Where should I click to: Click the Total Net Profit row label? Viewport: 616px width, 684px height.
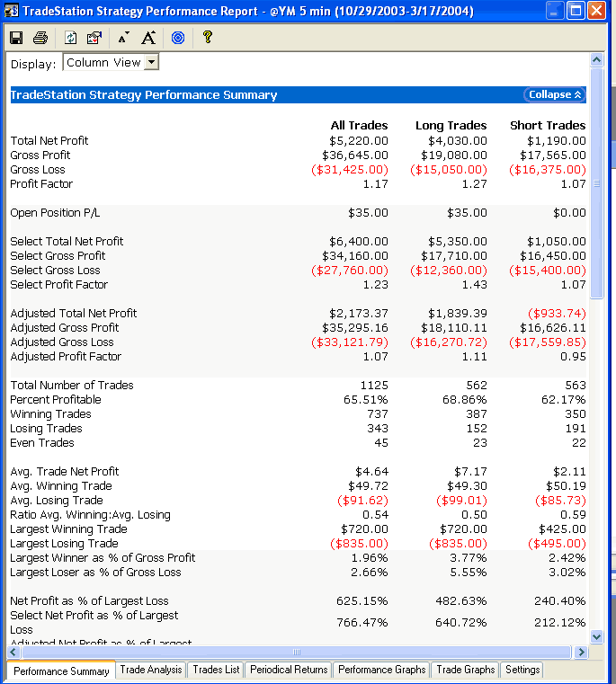pyautogui.click(x=49, y=140)
